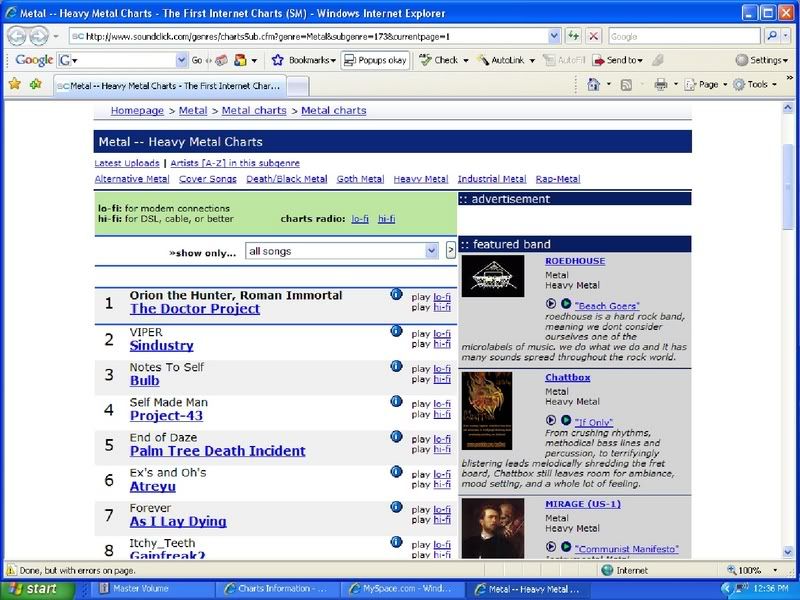Switch to Charts Information taskbar window
This screenshot has height=600, width=800.
pyautogui.click(x=276, y=589)
